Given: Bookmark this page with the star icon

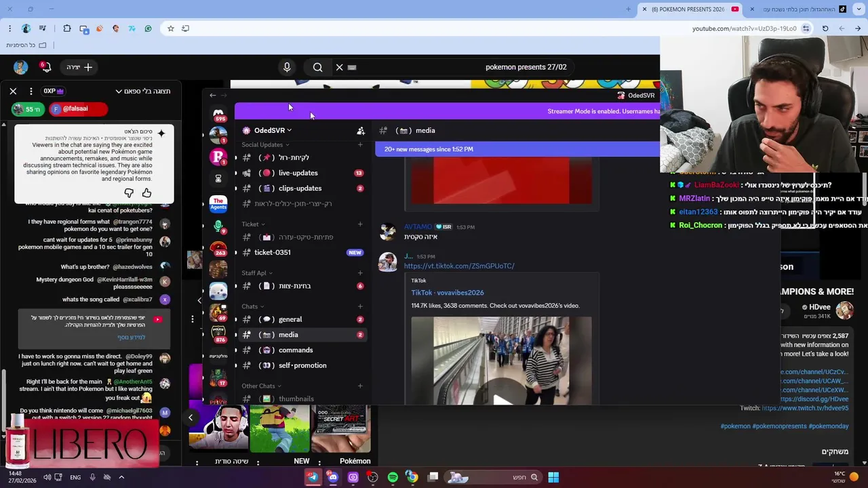Looking at the screenshot, I should (171, 28).
